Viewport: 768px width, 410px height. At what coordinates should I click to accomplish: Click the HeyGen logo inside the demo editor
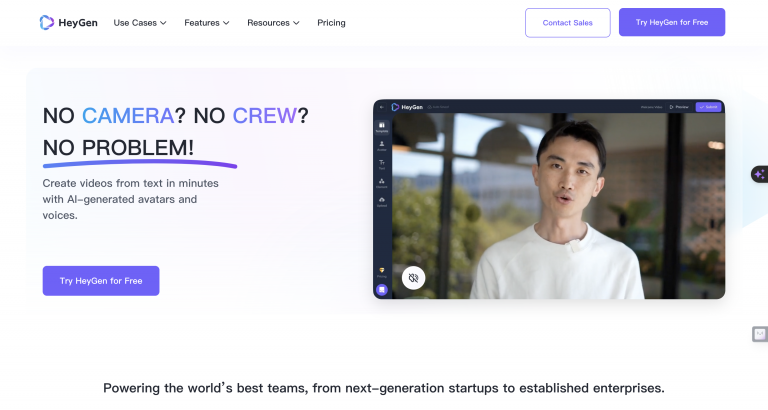[x=407, y=107]
